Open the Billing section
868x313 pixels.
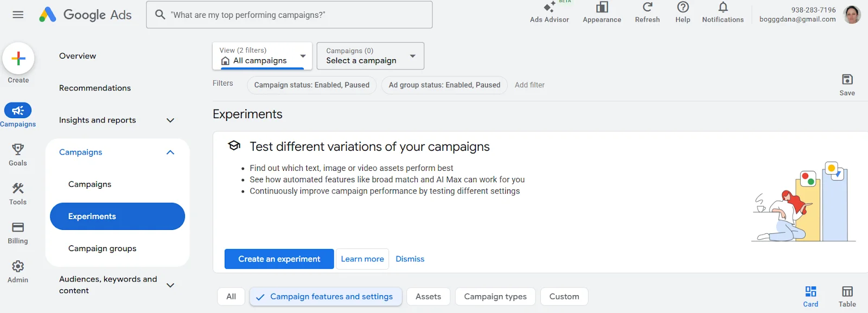click(x=18, y=233)
